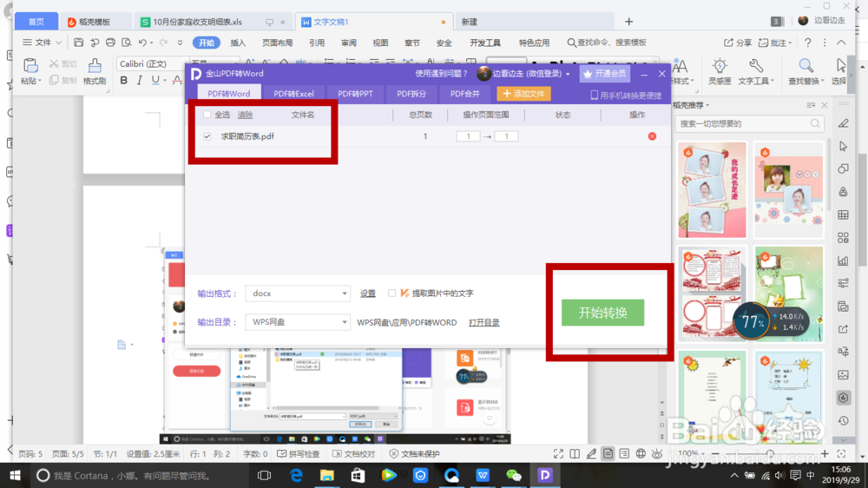Click the Cortana search box
Screen dimensions: 868x488
[x=138, y=475]
